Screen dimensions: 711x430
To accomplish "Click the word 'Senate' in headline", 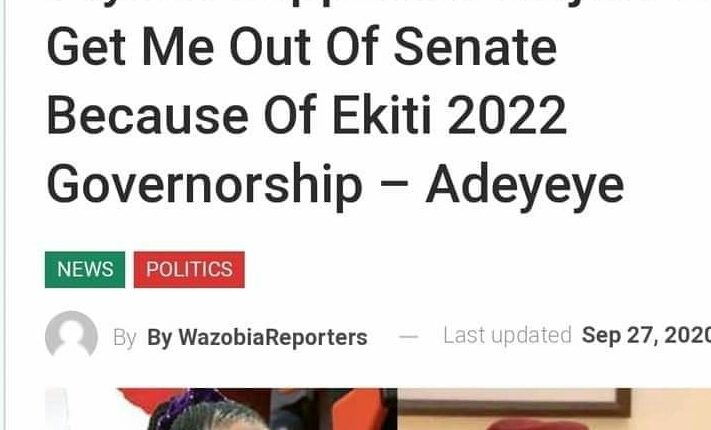I will 475,47.
